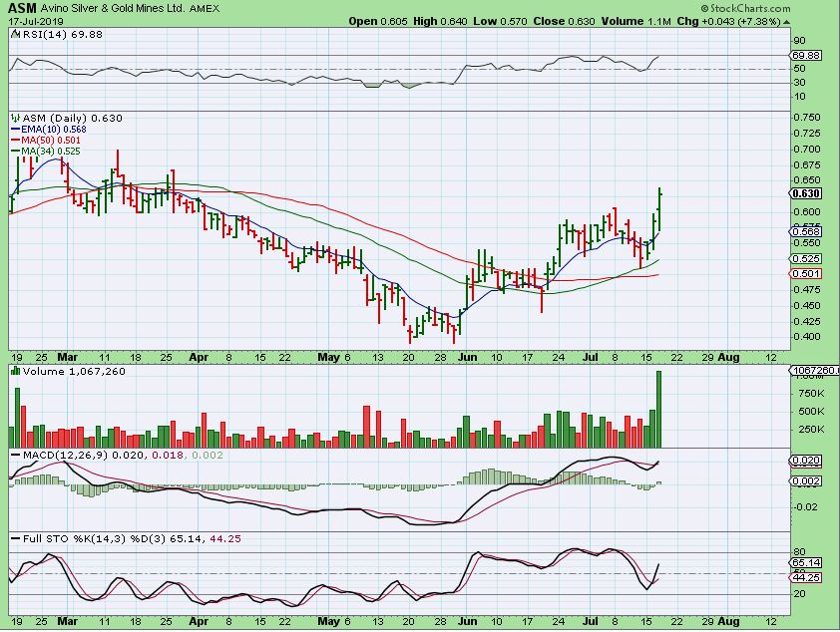The image size is (840, 632).
Task: Click the volume bars icon beside the Volume label
Action: click(x=16, y=371)
